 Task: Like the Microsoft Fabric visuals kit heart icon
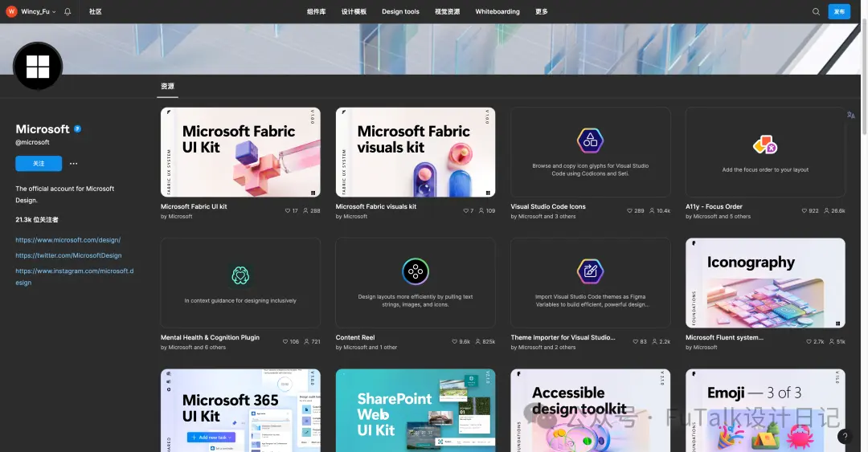tap(465, 211)
